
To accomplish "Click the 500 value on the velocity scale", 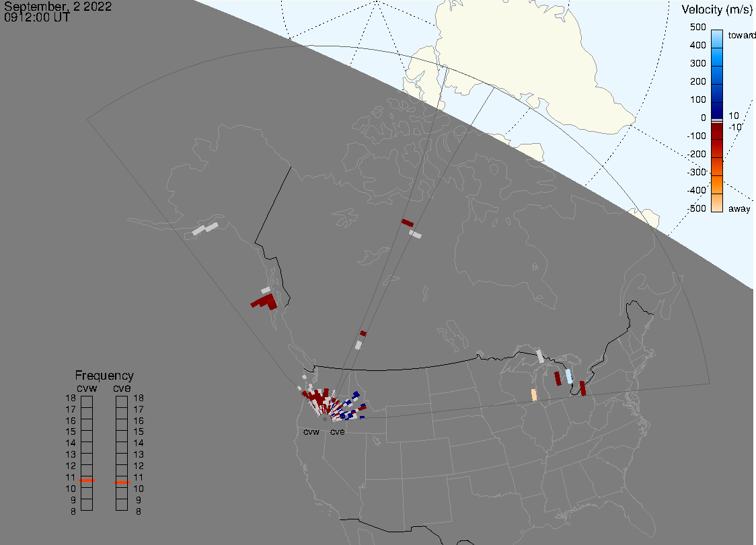I will tap(697, 27).
